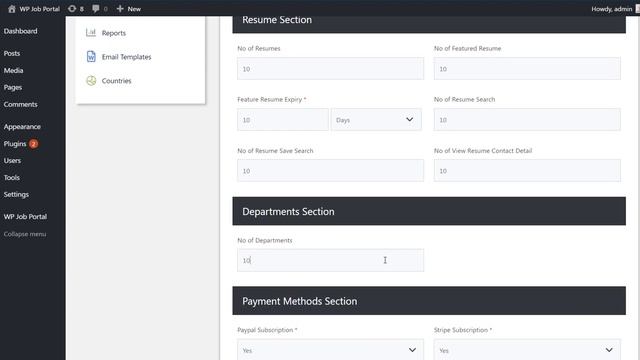Viewport: 640px width, 360px height.
Task: Click the Departments Section header
Action: [429, 211]
